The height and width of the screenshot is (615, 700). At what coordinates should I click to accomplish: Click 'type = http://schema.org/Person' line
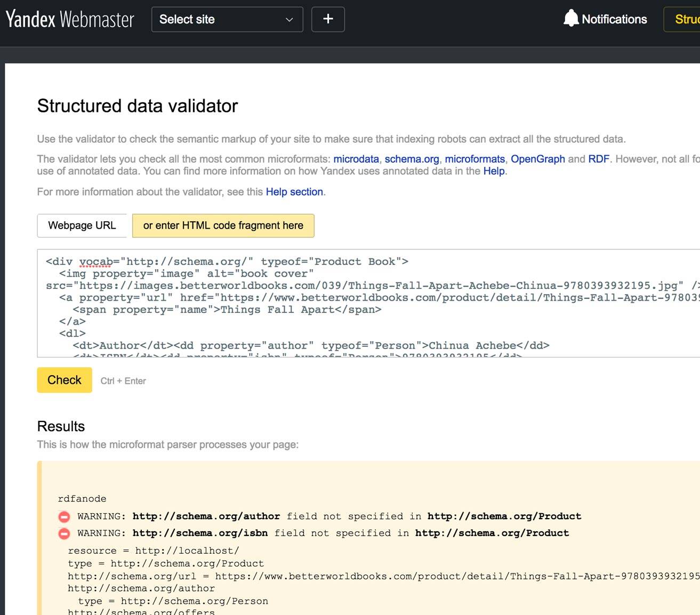point(173,601)
